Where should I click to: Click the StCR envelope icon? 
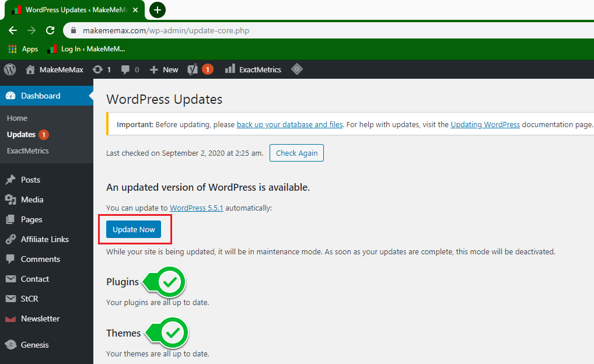click(11, 299)
